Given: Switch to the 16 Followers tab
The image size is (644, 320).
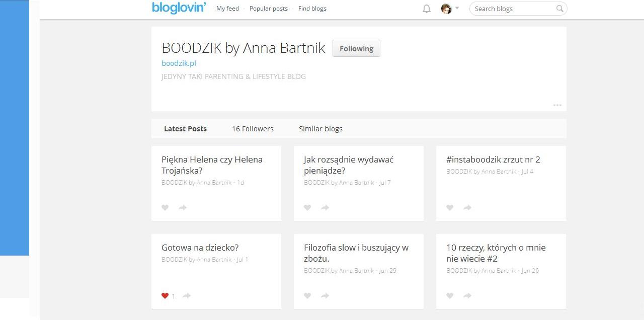Looking at the screenshot, I should coord(253,129).
